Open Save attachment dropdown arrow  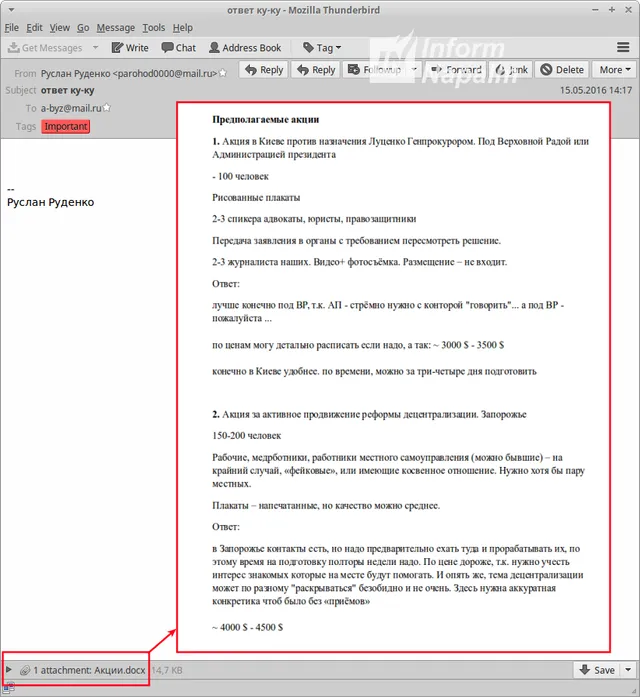(627, 670)
